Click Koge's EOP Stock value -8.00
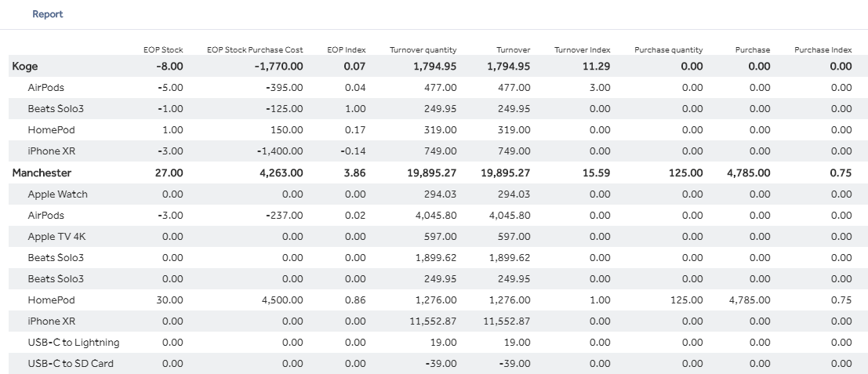Viewport: 868px width, 374px height. coord(169,67)
